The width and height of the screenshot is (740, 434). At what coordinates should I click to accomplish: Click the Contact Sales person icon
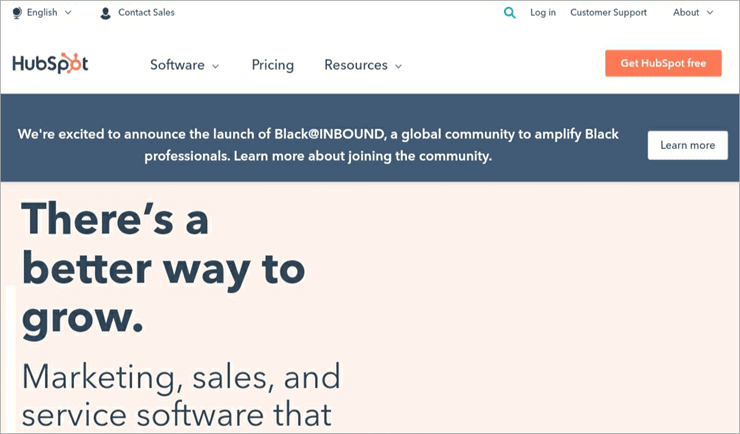105,13
